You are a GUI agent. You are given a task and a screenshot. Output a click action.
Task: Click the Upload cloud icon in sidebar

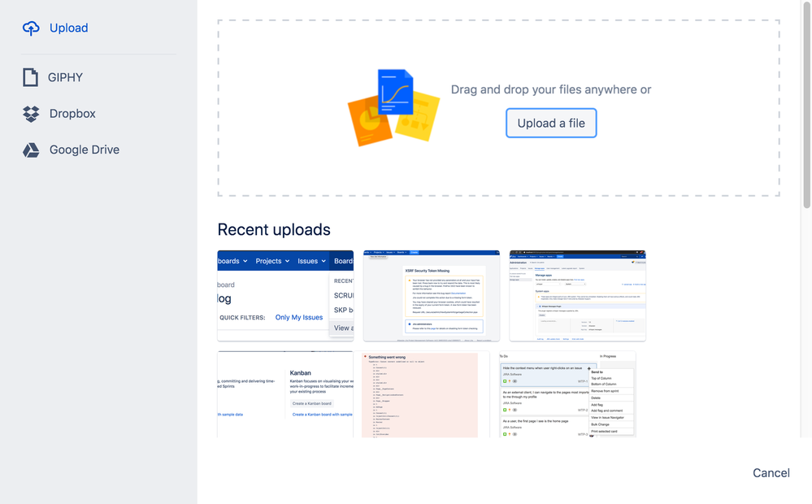tap(31, 28)
